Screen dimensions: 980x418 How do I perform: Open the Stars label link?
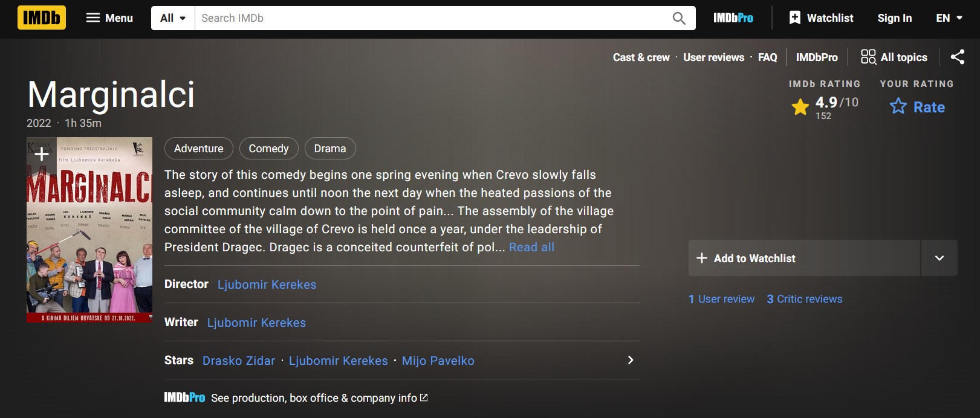(179, 360)
